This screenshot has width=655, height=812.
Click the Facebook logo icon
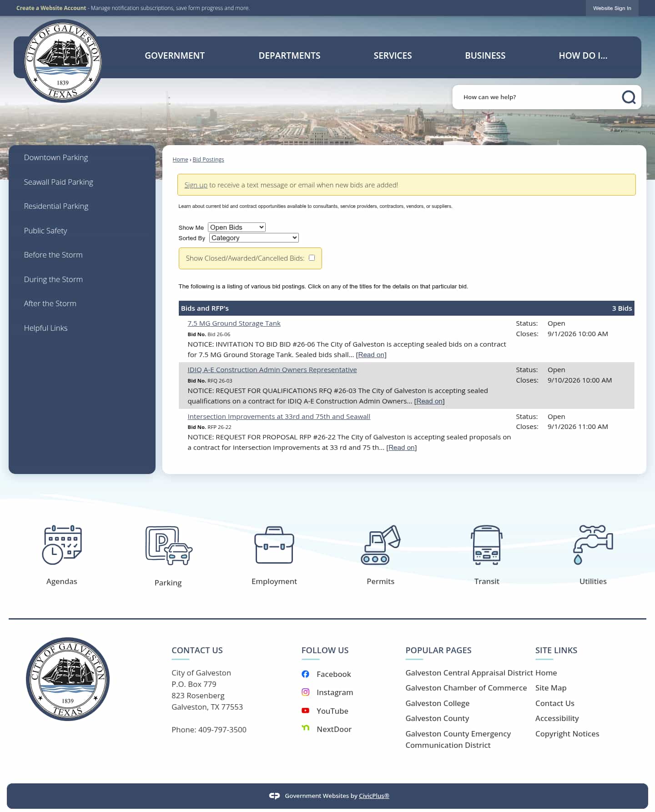pyautogui.click(x=306, y=674)
